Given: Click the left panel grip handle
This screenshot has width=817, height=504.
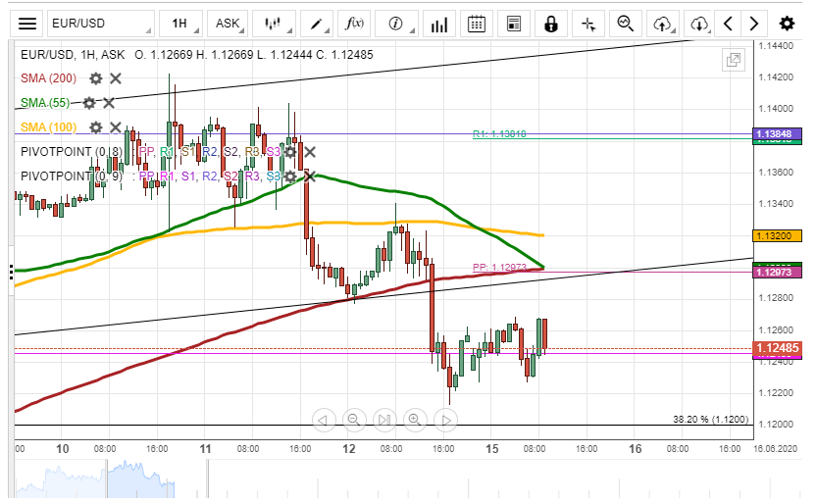Looking at the screenshot, I should coord(11,272).
